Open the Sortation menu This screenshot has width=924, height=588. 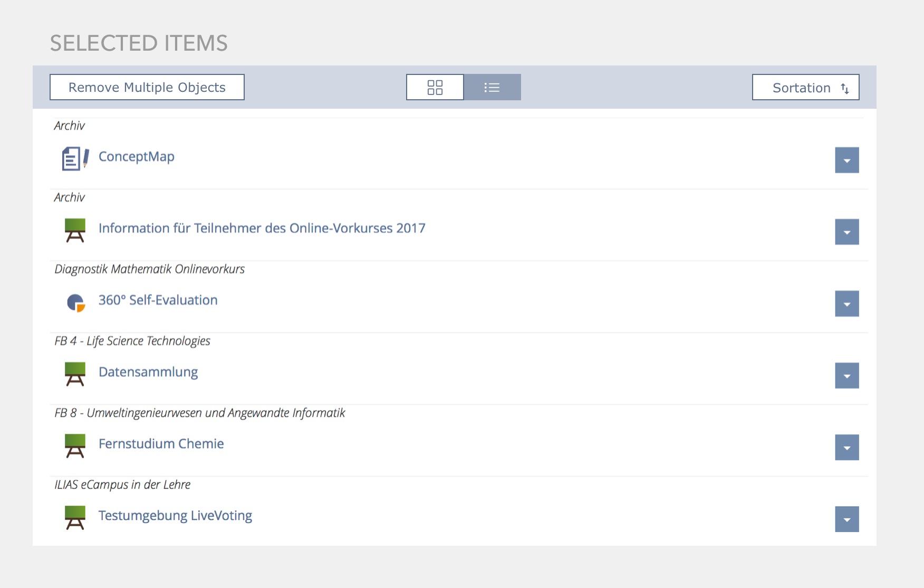click(x=805, y=88)
